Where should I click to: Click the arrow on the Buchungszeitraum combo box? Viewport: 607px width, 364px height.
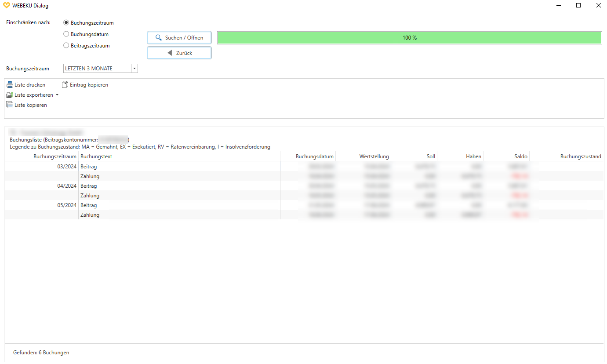134,68
